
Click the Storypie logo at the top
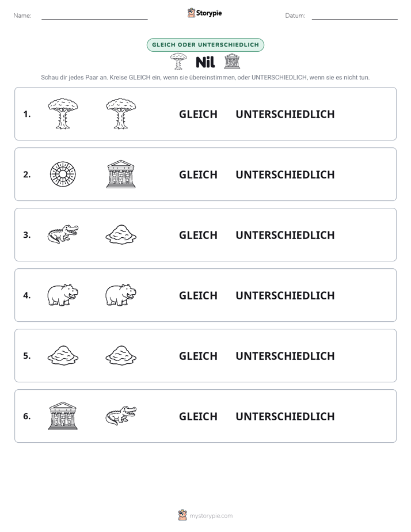point(204,13)
